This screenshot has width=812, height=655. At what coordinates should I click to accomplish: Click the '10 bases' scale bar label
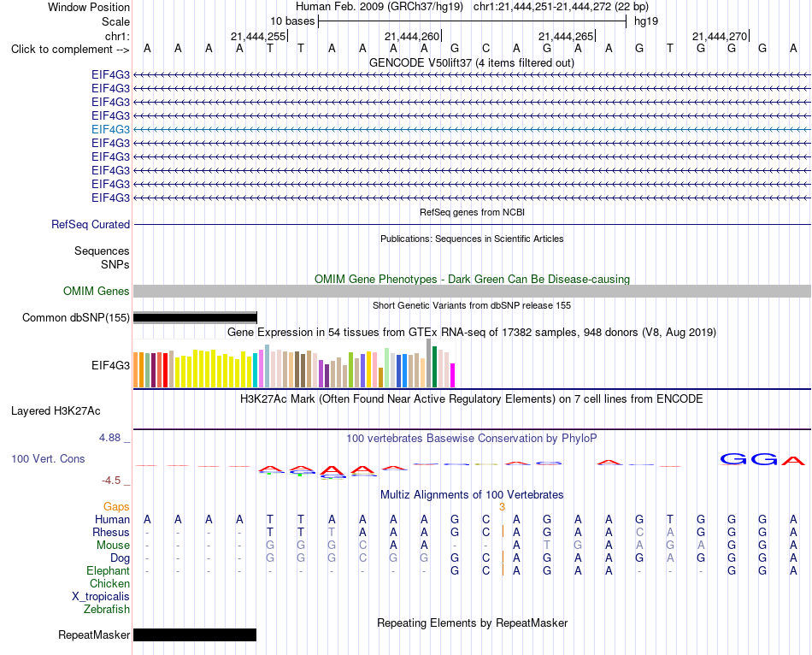coord(292,21)
